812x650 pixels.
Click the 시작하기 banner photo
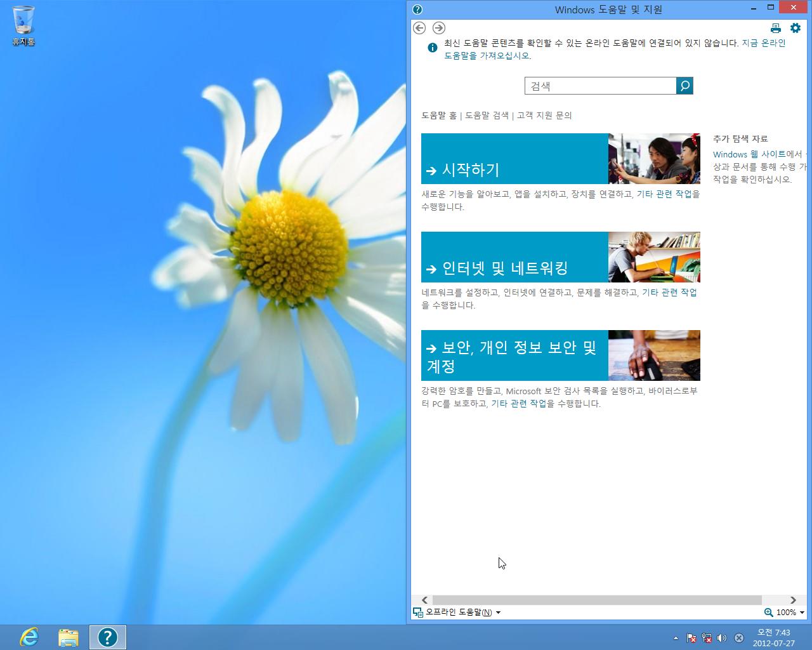(654, 159)
